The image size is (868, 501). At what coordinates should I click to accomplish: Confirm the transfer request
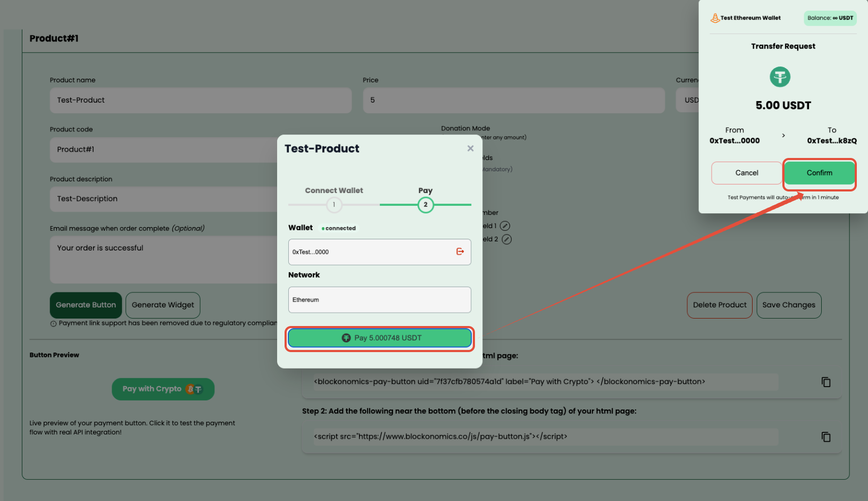[819, 173]
